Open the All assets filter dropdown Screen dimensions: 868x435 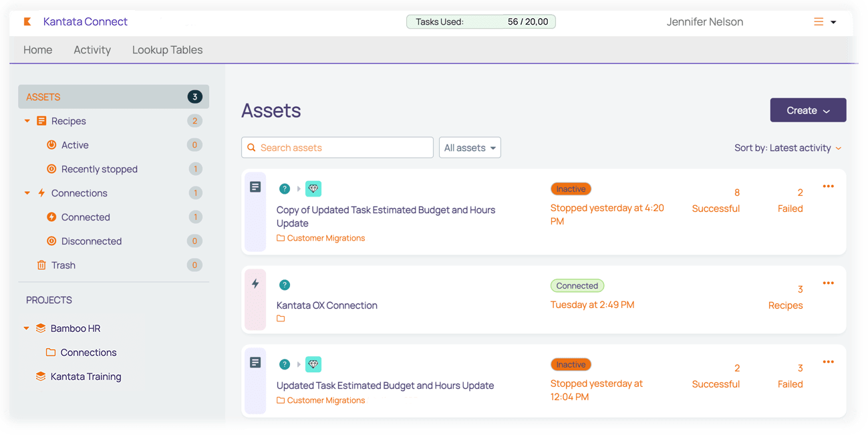pos(470,148)
